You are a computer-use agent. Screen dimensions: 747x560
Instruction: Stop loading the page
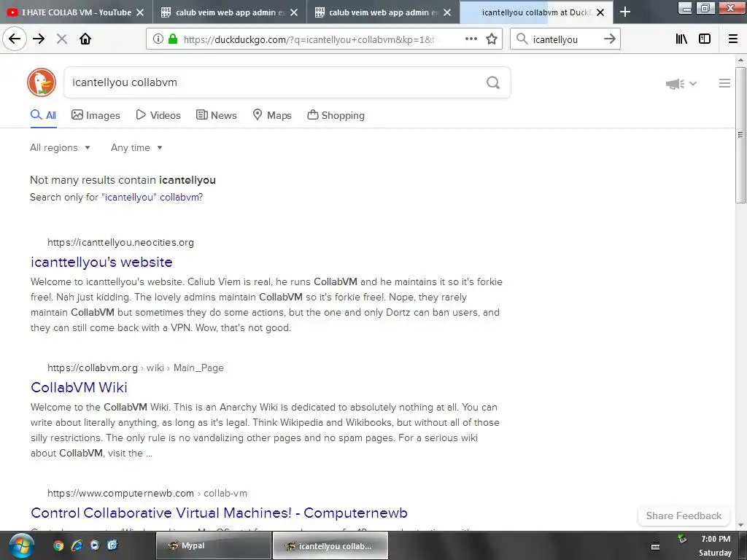62,39
